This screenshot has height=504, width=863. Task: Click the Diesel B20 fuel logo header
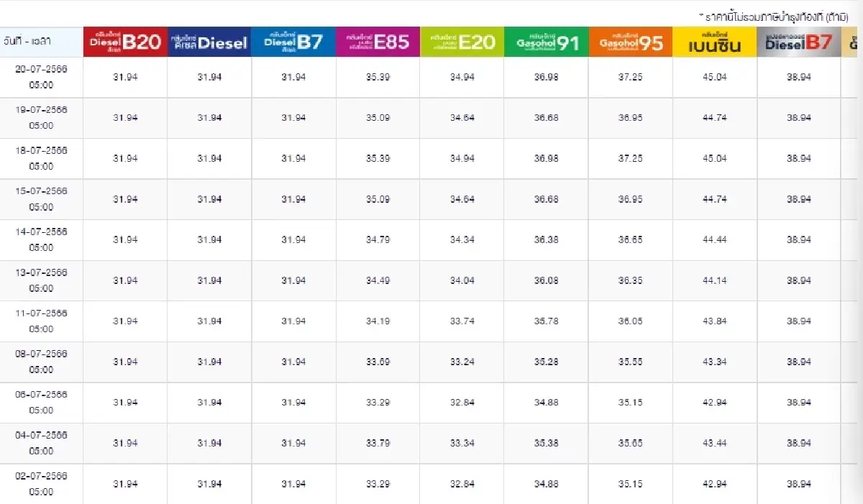pyautogui.click(x=125, y=42)
